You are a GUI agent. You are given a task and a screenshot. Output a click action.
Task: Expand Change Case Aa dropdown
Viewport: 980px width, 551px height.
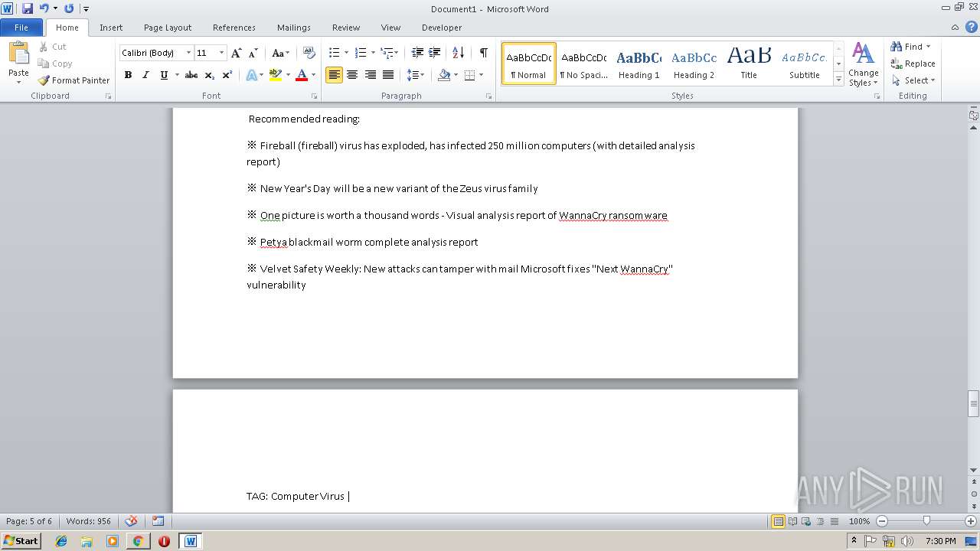[281, 53]
